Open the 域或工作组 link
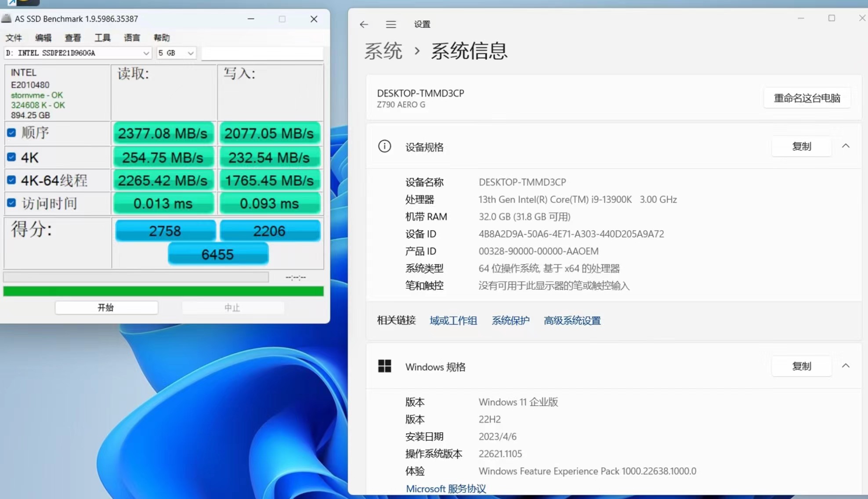 pos(453,321)
